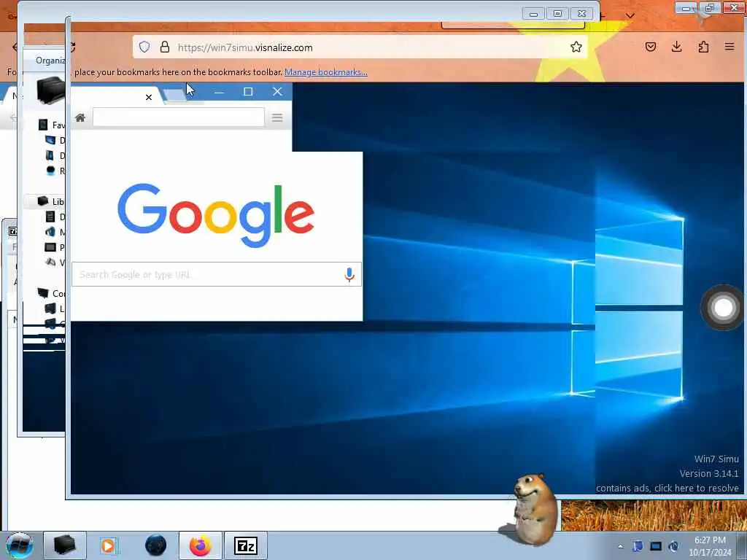The height and width of the screenshot is (560, 747).
Task: Open the volume speaker tray icon
Action: (673, 546)
